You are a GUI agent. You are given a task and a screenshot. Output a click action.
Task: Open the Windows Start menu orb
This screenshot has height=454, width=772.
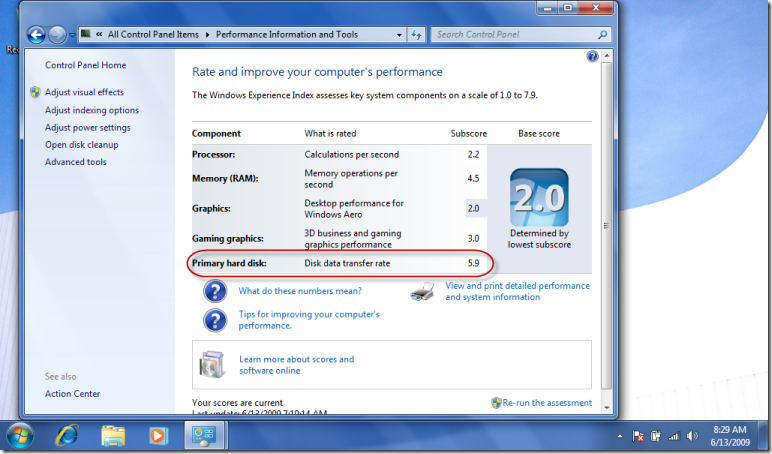pyautogui.click(x=20, y=436)
